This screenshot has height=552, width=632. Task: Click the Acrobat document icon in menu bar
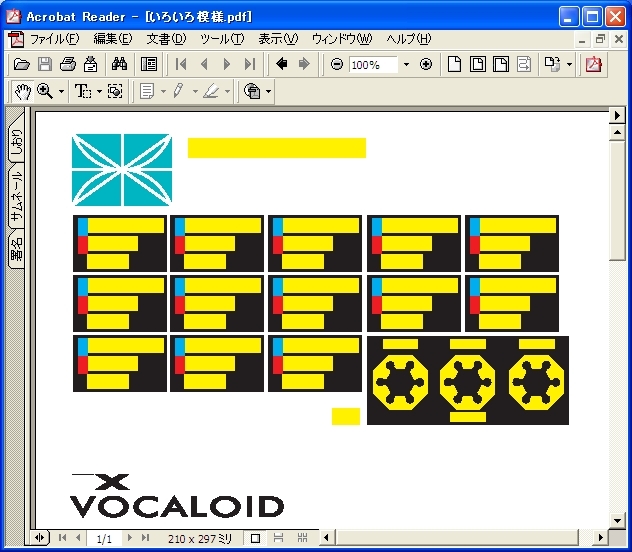click(x=16, y=39)
